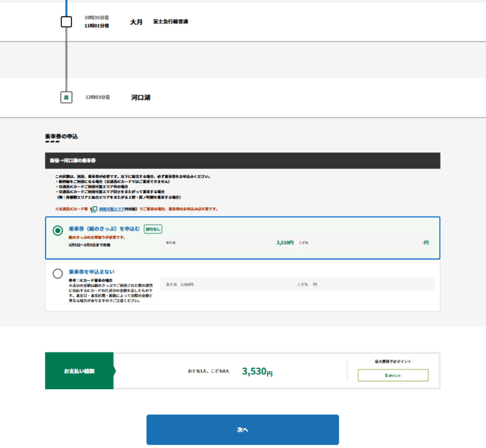Click the 3,530円 total amount
The height and width of the screenshot is (448, 486).
click(257, 372)
